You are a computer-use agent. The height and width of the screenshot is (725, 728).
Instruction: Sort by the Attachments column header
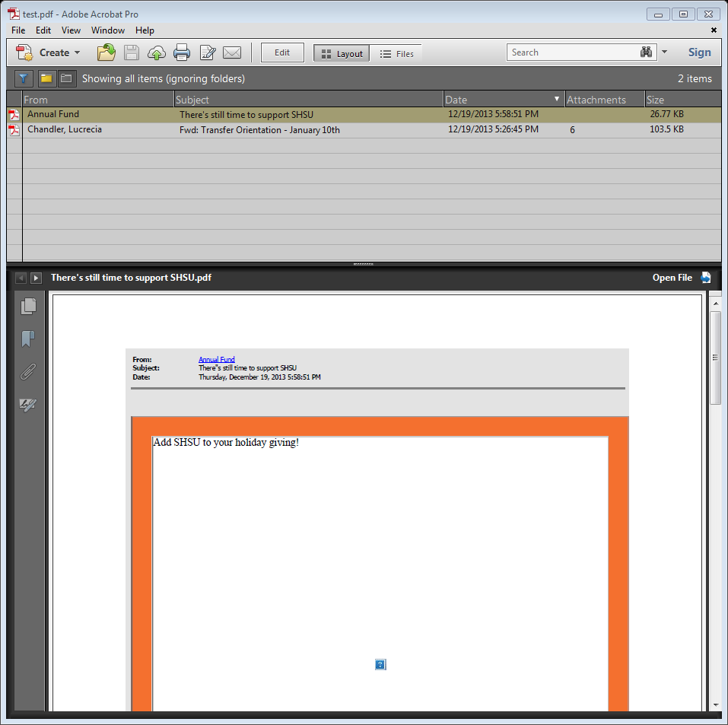(x=605, y=100)
